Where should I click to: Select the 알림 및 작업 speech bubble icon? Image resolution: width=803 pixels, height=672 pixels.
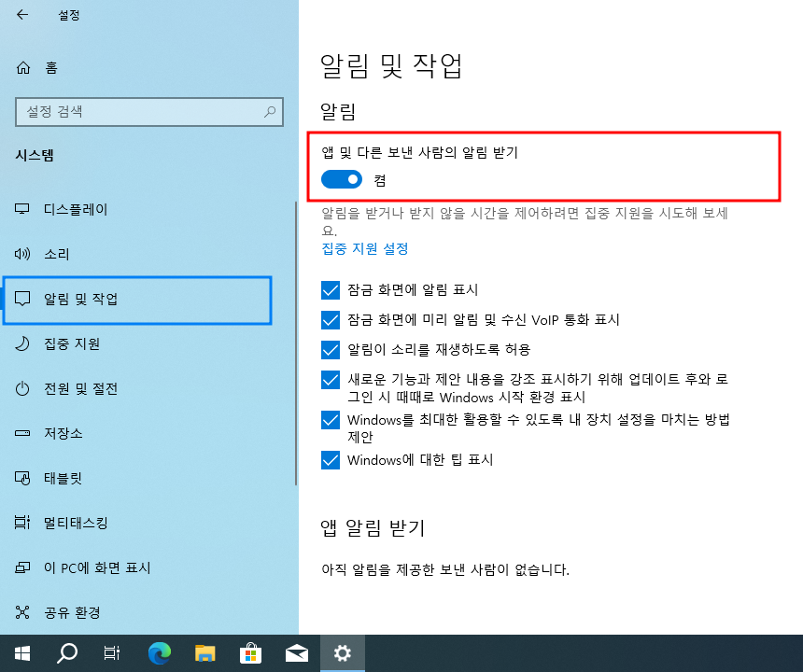click(x=22, y=299)
